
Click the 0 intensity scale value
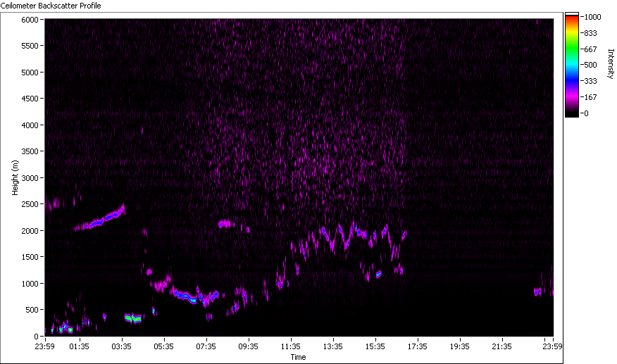click(x=586, y=113)
